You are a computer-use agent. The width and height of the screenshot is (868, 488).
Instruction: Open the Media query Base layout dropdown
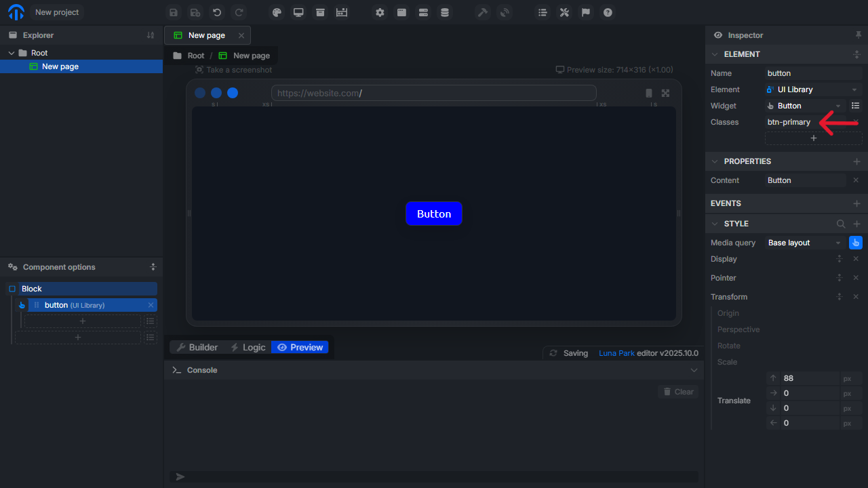(x=804, y=242)
